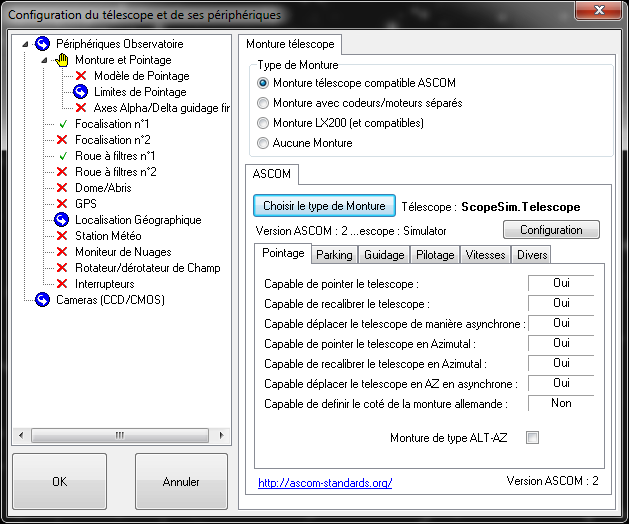This screenshot has width=629, height=524.
Task: Click the blue icon beside Cameras (CCD/CMOS)
Action: coord(42,300)
